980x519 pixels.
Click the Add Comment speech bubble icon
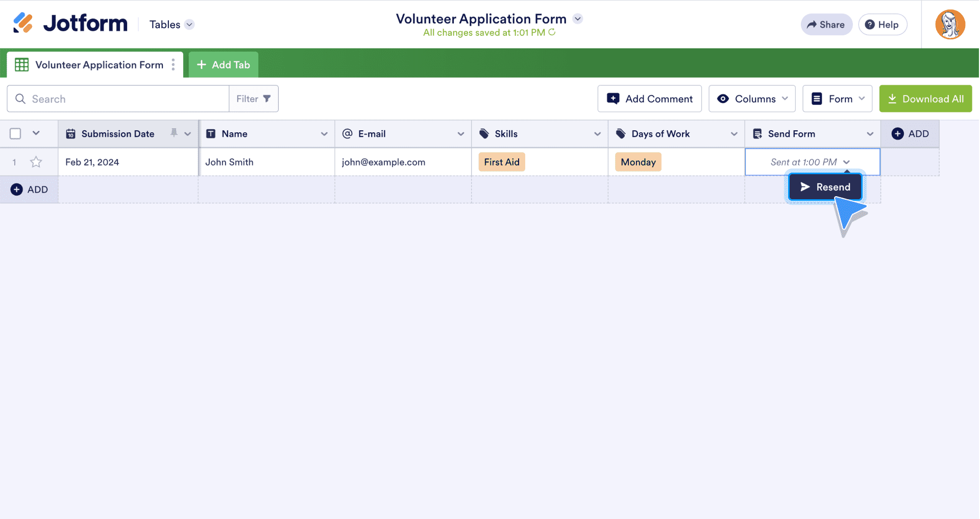(612, 98)
